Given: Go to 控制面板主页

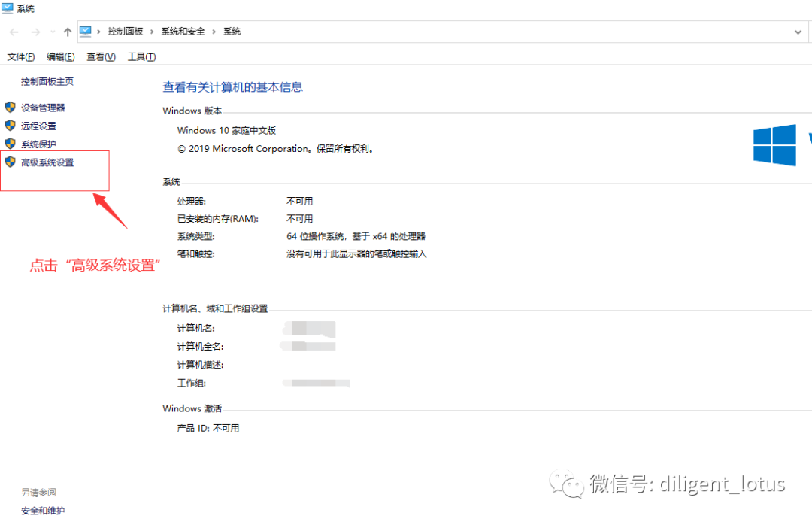Looking at the screenshot, I should pyautogui.click(x=47, y=81).
